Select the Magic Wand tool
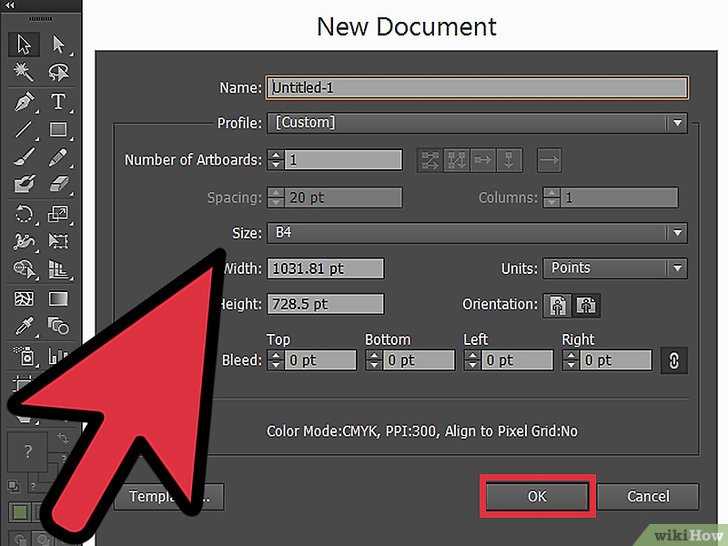728x546 pixels. click(23, 72)
